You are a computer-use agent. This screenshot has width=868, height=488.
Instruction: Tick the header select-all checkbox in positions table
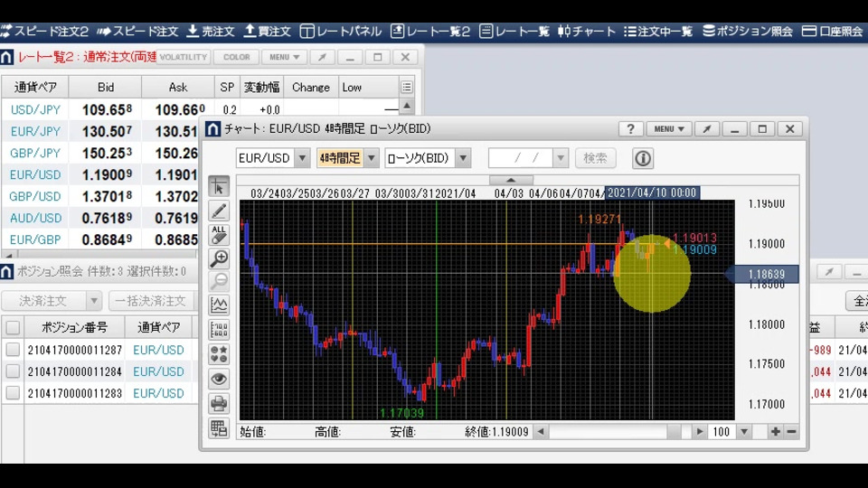tap(13, 327)
